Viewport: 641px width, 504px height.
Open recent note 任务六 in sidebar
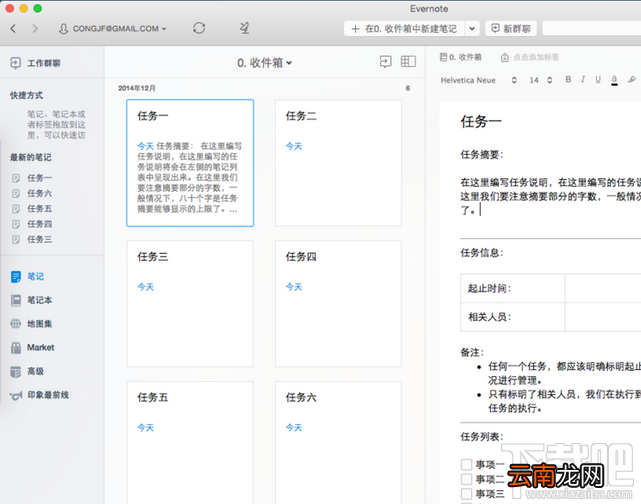click(40, 193)
